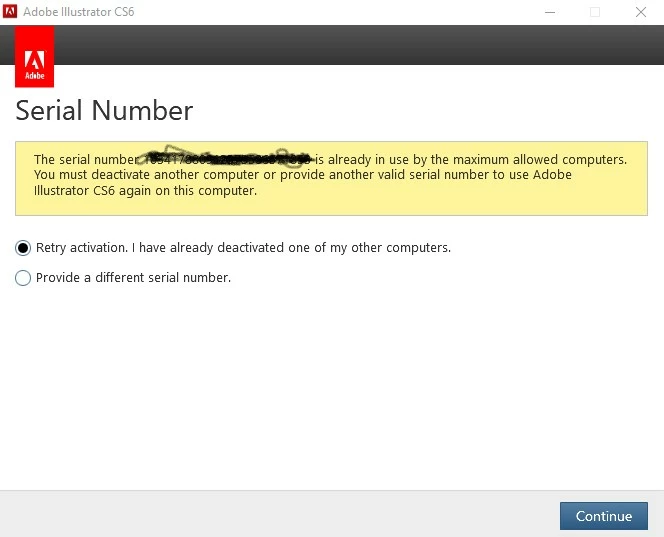Viewport: 664px width, 537px height.
Task: Select the Retry activation radio button
Action: 23,248
